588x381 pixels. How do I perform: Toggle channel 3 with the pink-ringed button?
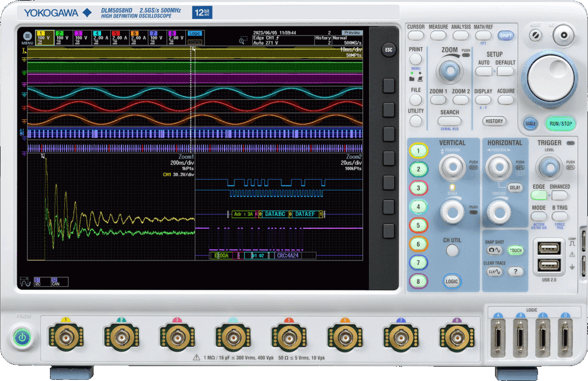[419, 188]
